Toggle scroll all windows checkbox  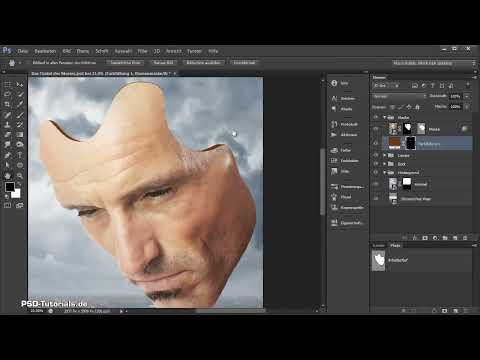[x=29, y=63]
